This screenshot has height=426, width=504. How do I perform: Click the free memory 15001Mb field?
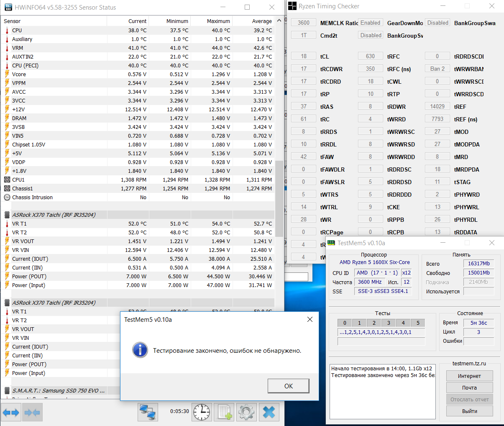(479, 273)
